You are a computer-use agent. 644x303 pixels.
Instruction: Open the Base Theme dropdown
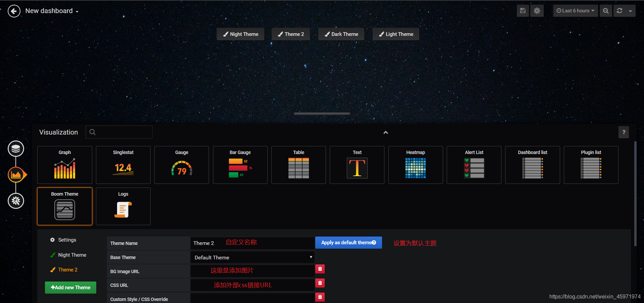[252, 257]
